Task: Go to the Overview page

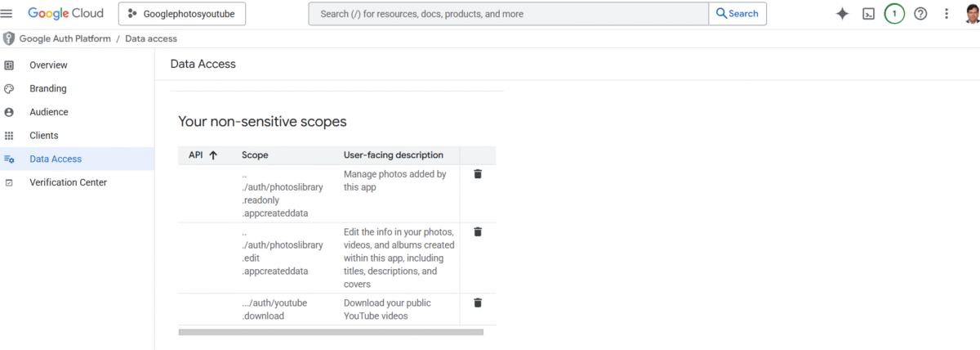Action: (48, 65)
